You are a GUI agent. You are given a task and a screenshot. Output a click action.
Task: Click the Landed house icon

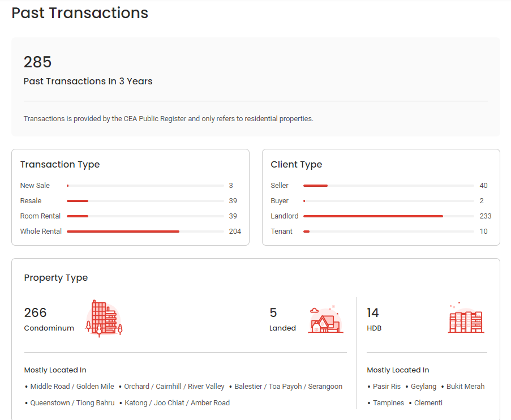[x=325, y=319]
